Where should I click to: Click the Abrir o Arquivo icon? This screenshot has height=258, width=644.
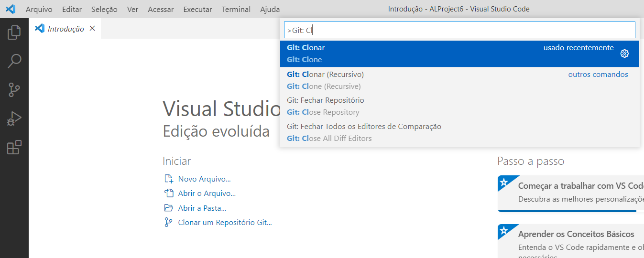click(168, 193)
